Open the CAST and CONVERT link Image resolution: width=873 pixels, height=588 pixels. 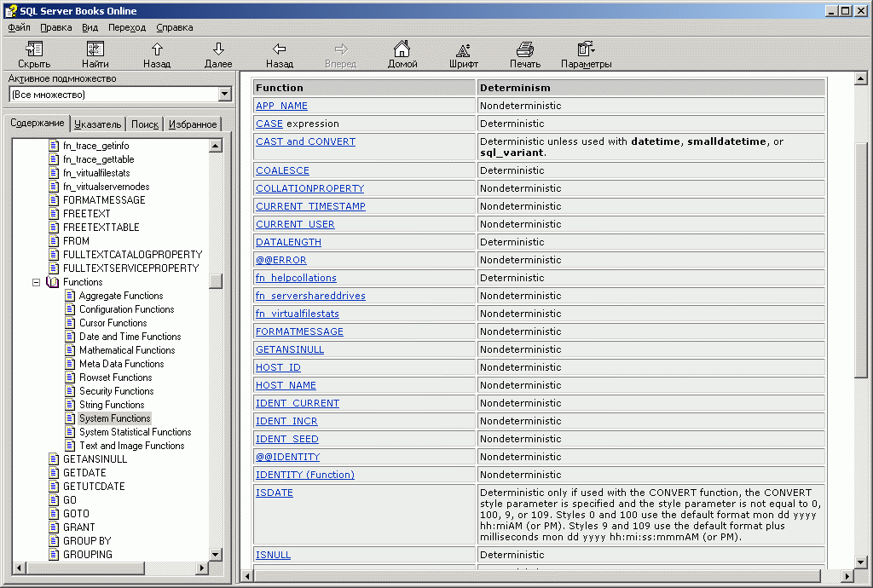(306, 141)
